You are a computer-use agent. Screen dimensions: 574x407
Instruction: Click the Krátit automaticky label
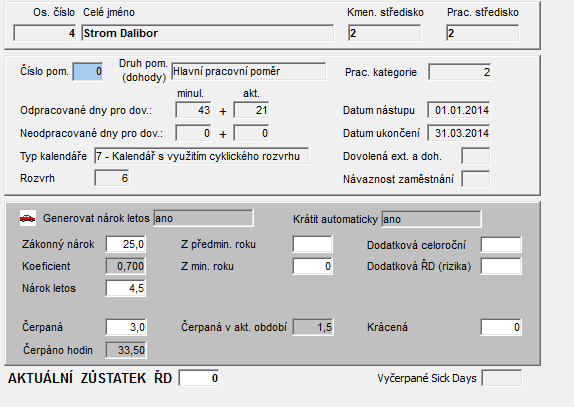click(335, 219)
